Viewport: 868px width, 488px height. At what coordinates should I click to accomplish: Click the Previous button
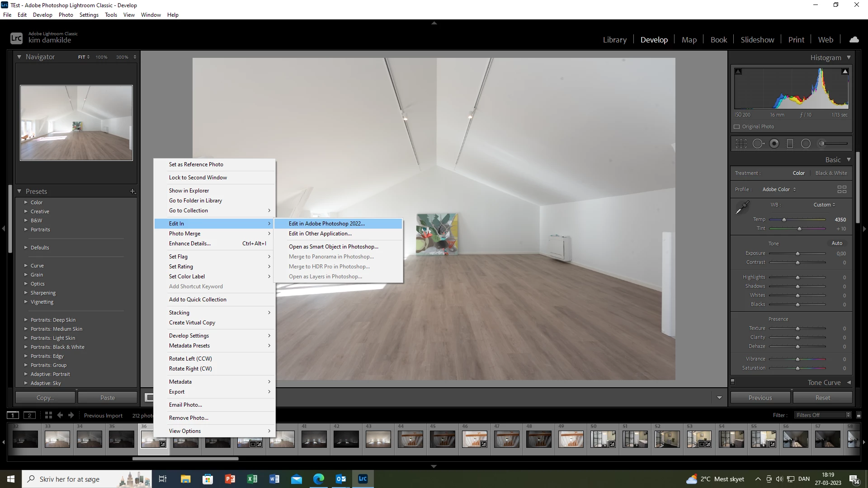click(x=760, y=398)
